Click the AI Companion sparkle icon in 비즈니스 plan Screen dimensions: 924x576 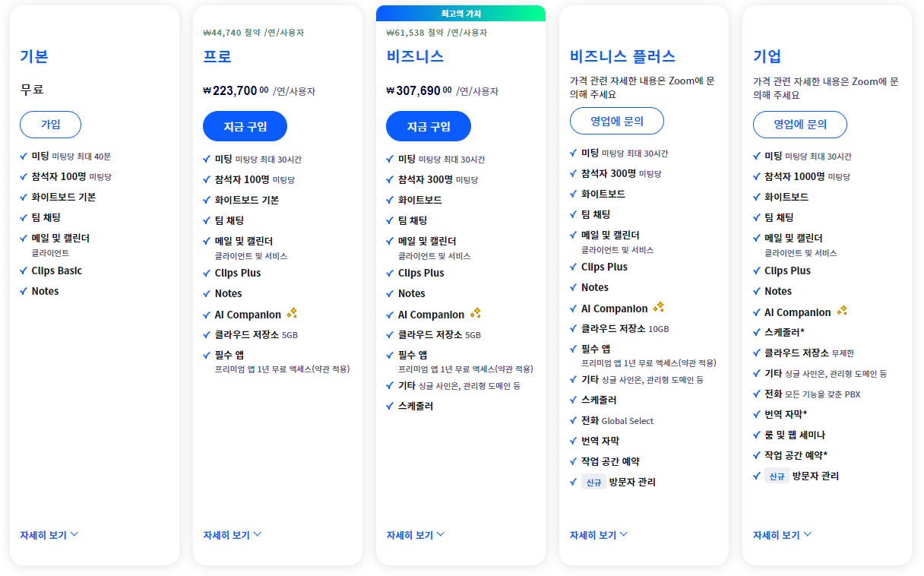[476, 313]
